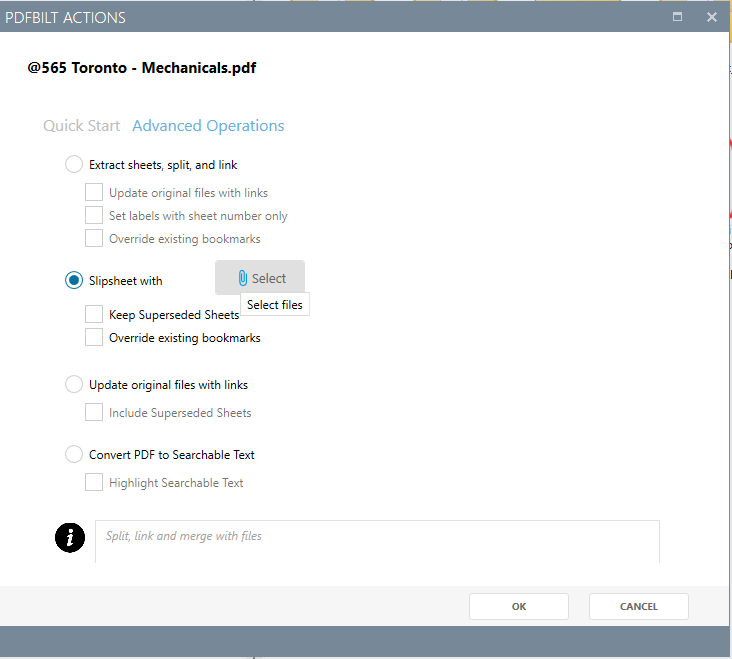Check Update original files with links under Extract
Image resolution: width=732 pixels, height=659 pixels.
coord(94,192)
